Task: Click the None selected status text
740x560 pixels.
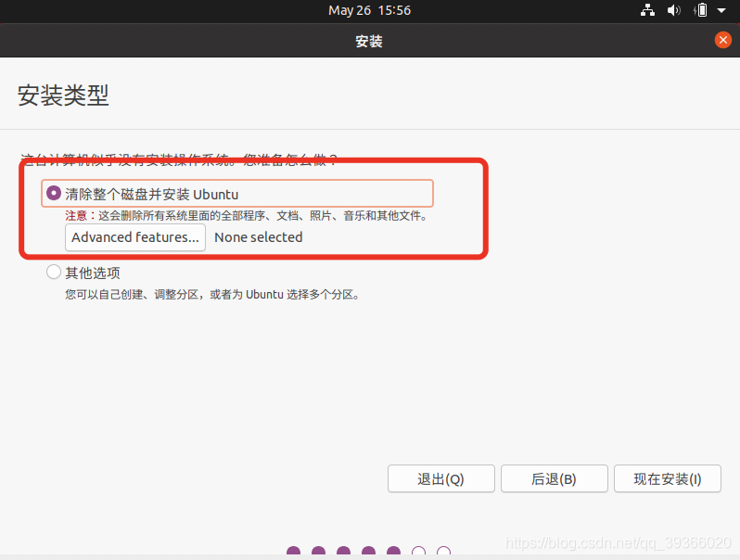Action: [259, 237]
